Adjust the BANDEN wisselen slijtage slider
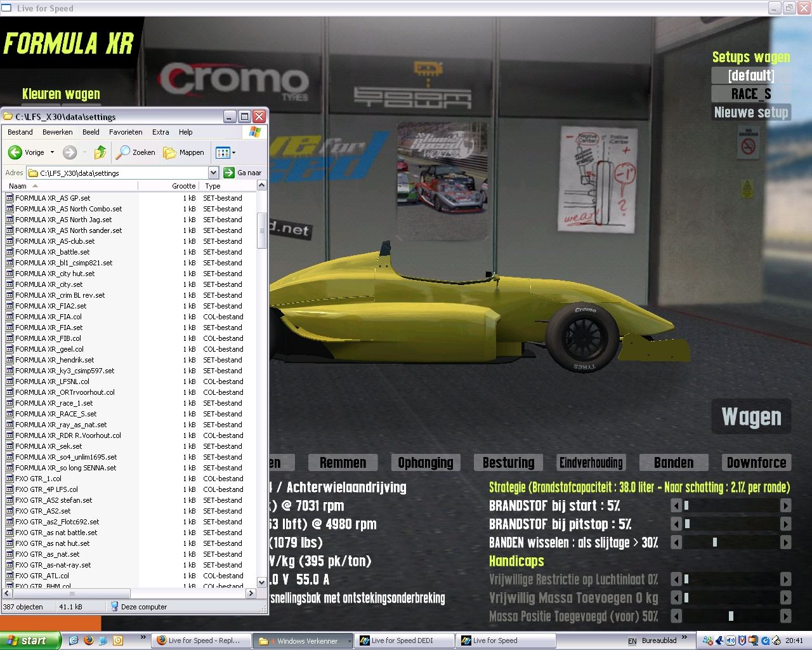812x650 pixels. (x=731, y=543)
